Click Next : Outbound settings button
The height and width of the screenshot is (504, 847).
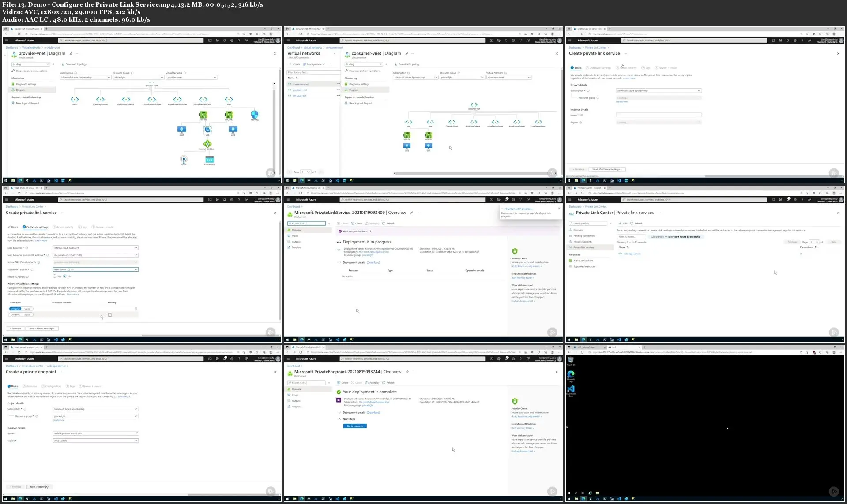coord(606,169)
